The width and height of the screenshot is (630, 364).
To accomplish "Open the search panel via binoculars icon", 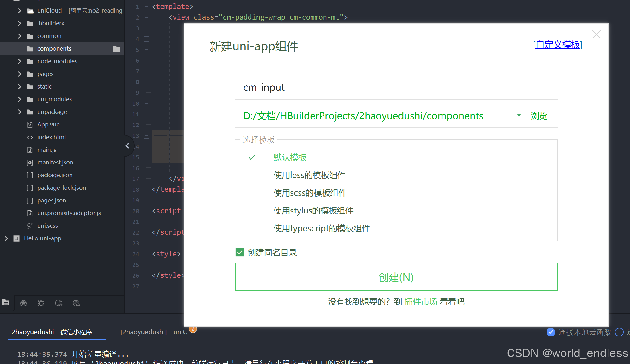I will coord(23,303).
